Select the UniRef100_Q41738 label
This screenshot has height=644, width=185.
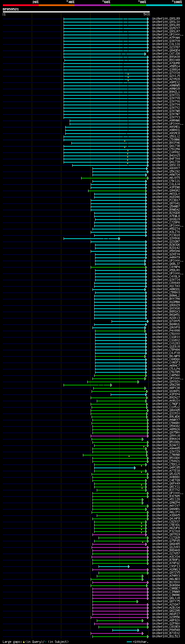(166, 146)
